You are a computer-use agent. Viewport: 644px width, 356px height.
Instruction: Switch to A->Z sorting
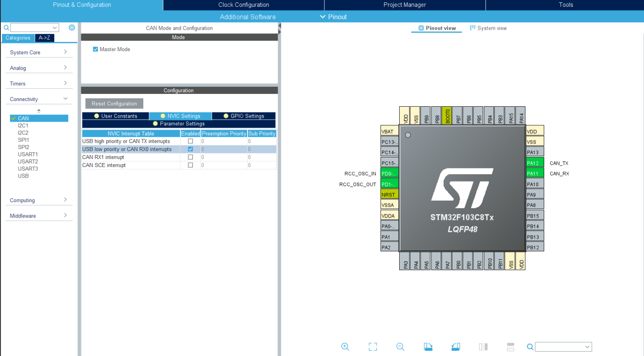44,38
